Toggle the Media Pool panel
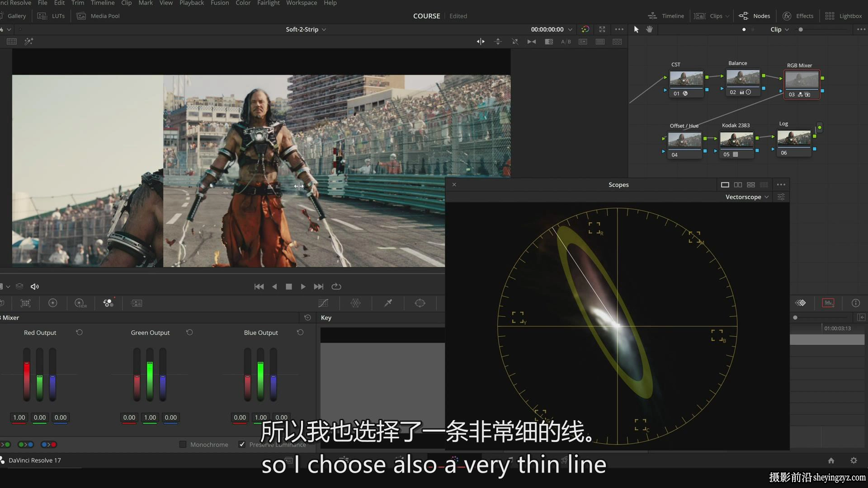 (x=98, y=16)
